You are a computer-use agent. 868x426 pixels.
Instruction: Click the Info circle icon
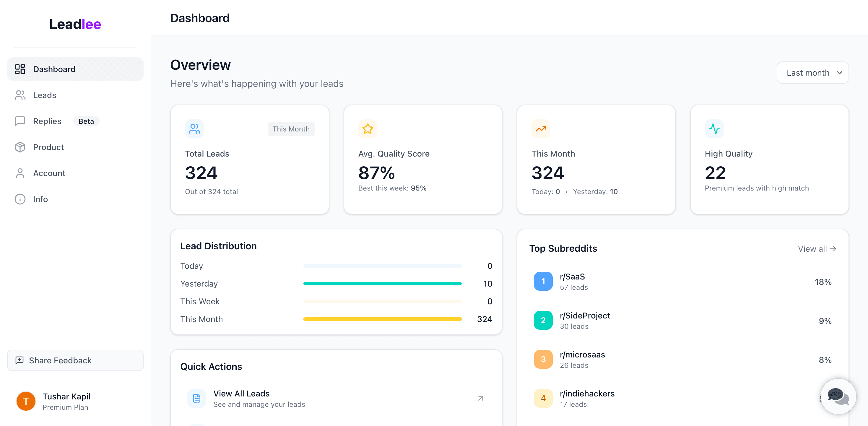[20, 199]
